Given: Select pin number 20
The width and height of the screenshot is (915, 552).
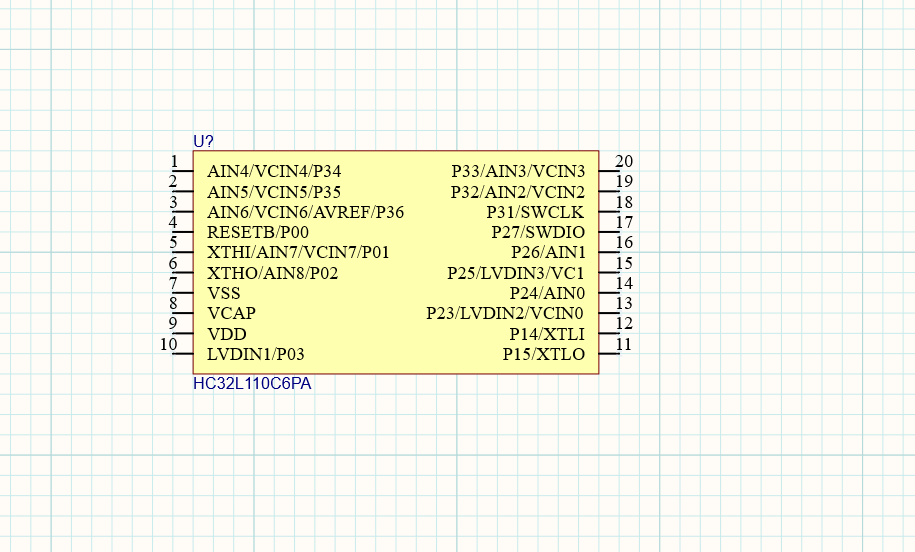Looking at the screenshot, I should click(x=624, y=161).
